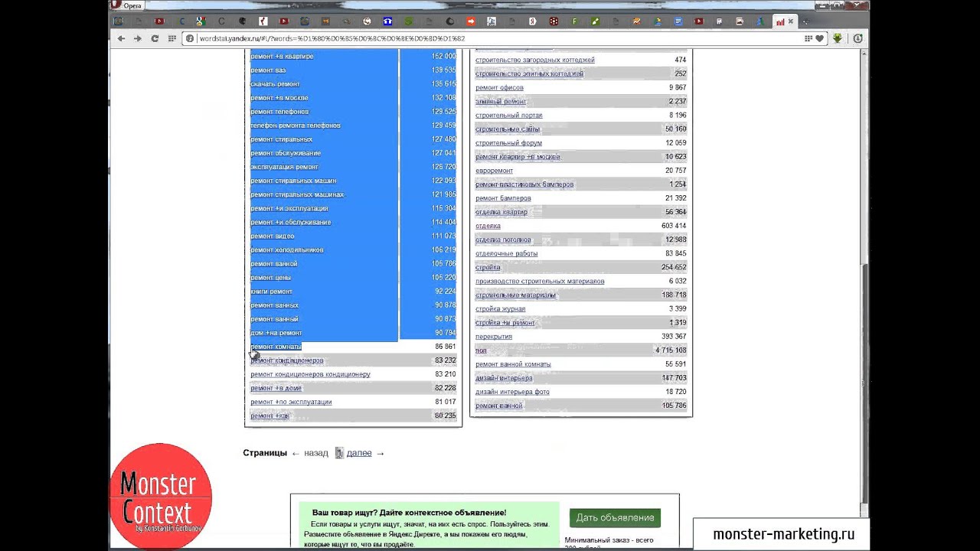
Task: Open 'строительство загородных коттеджей' link
Action: click(x=534, y=60)
